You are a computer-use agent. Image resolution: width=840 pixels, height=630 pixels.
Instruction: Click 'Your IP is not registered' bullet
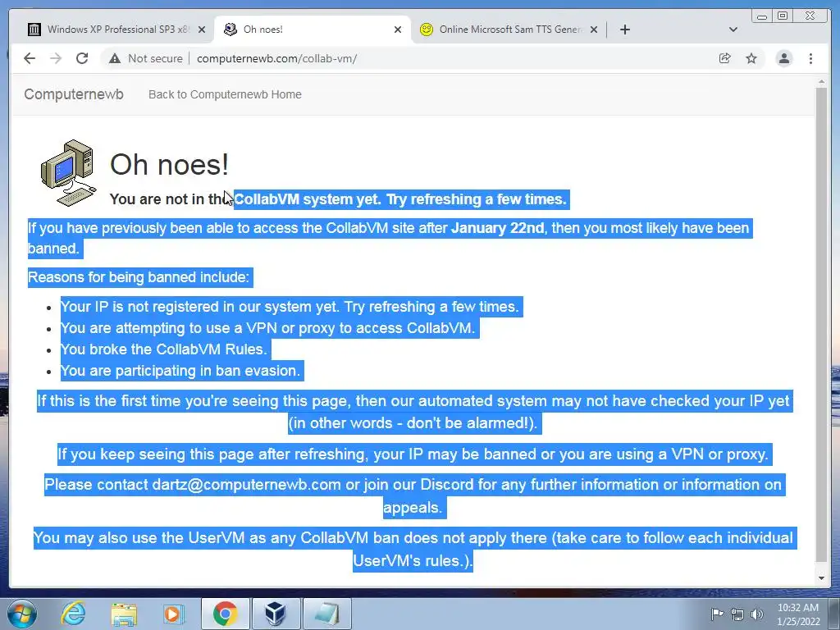290,307
